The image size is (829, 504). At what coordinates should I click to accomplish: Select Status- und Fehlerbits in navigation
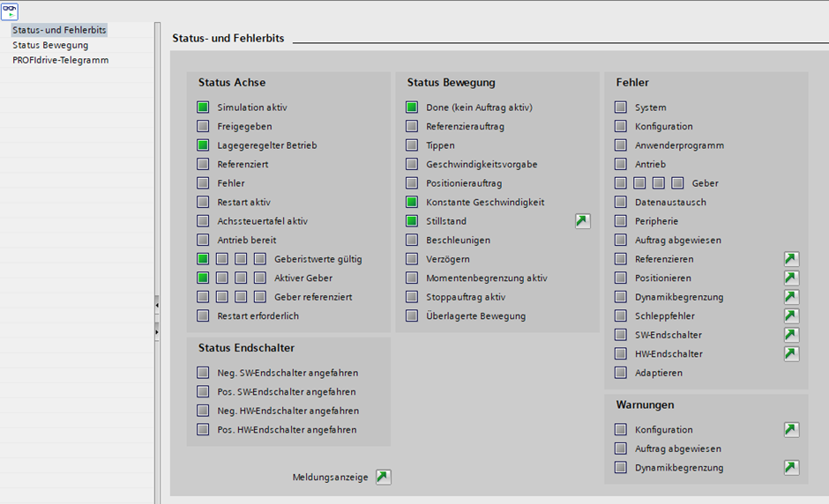point(59,30)
